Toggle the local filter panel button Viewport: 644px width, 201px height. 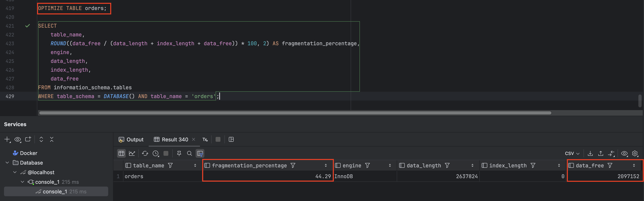coord(200,153)
